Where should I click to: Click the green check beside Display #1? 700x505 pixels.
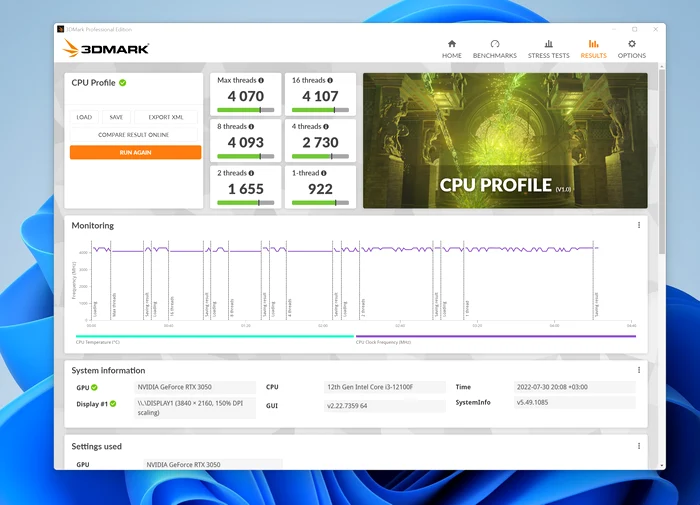click(x=113, y=404)
